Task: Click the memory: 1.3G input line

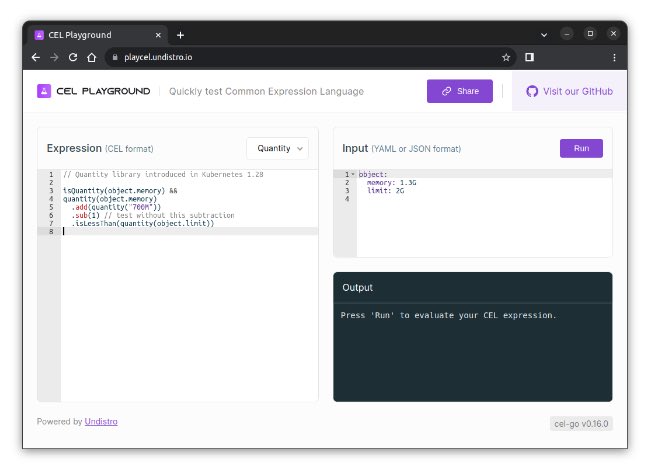Action: [392, 182]
